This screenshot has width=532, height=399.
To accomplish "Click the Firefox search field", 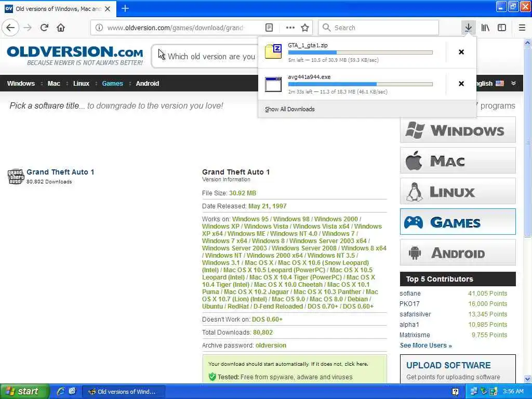I will pos(378,28).
